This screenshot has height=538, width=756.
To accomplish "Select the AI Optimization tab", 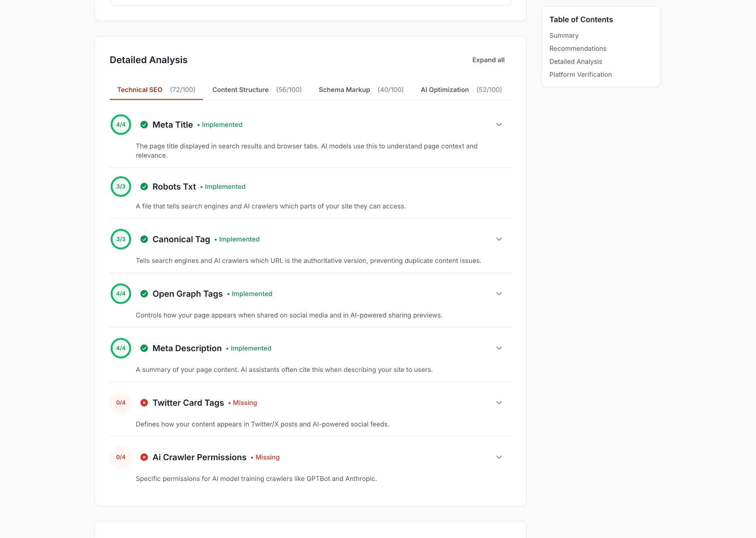I will (444, 90).
